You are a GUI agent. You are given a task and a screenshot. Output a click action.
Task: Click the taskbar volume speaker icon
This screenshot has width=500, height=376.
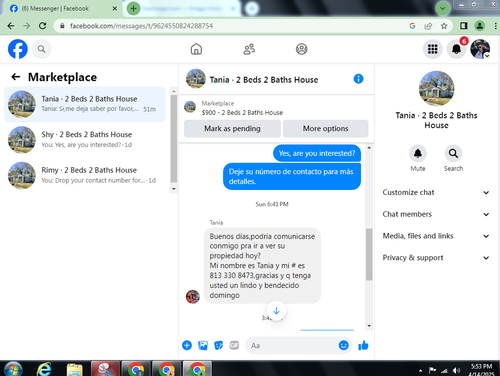point(456,370)
